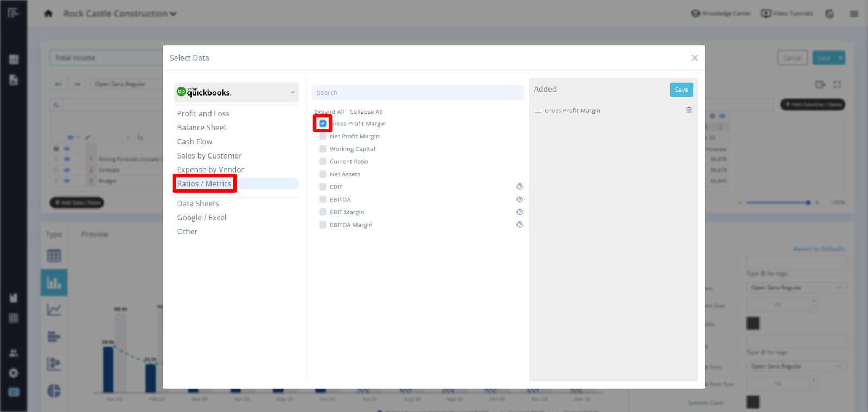This screenshot has width=868, height=412.
Task: Uncheck the Gross Profit Margin checkbox
Action: tap(323, 124)
